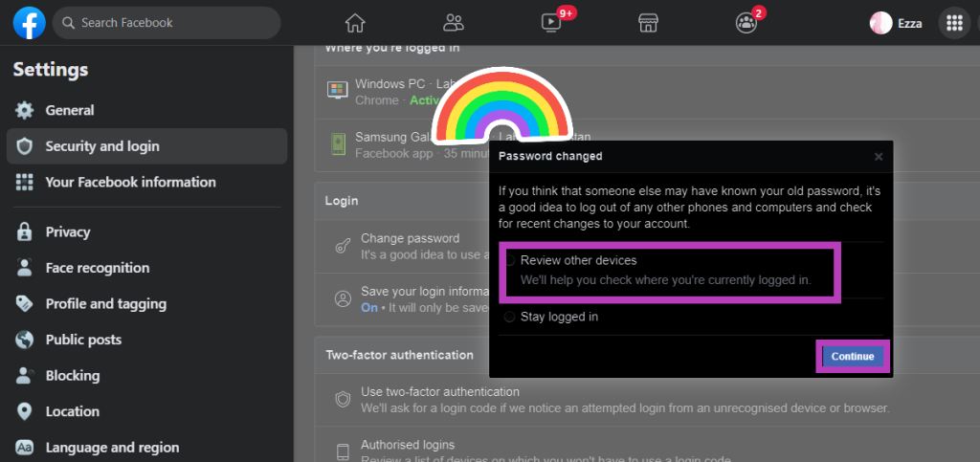Click the Profile and tagging tag icon
This screenshot has width=980, height=462.
point(24,304)
